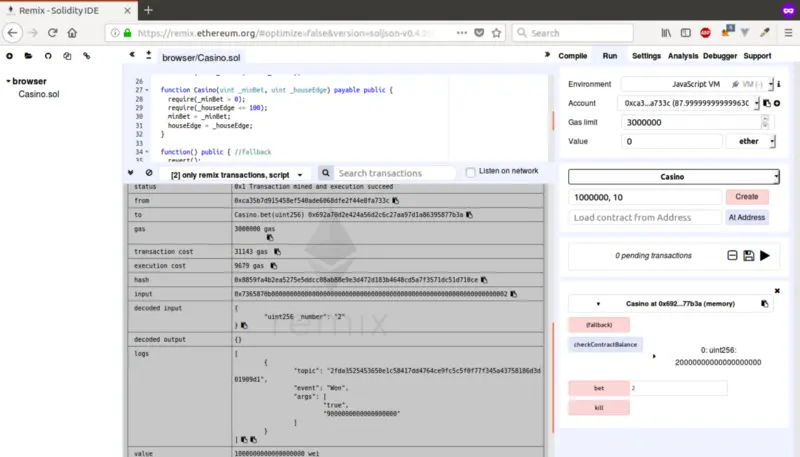Click the Search transactions field

(394, 173)
